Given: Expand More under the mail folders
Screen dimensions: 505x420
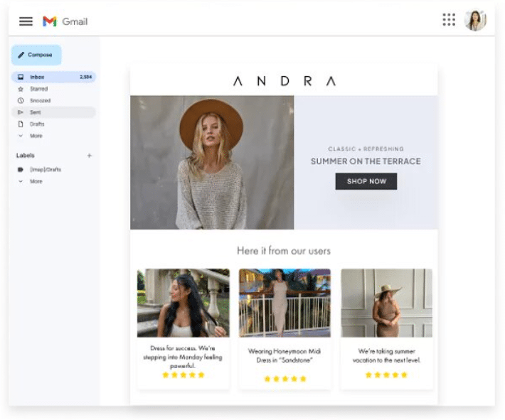Looking at the screenshot, I should [36, 136].
